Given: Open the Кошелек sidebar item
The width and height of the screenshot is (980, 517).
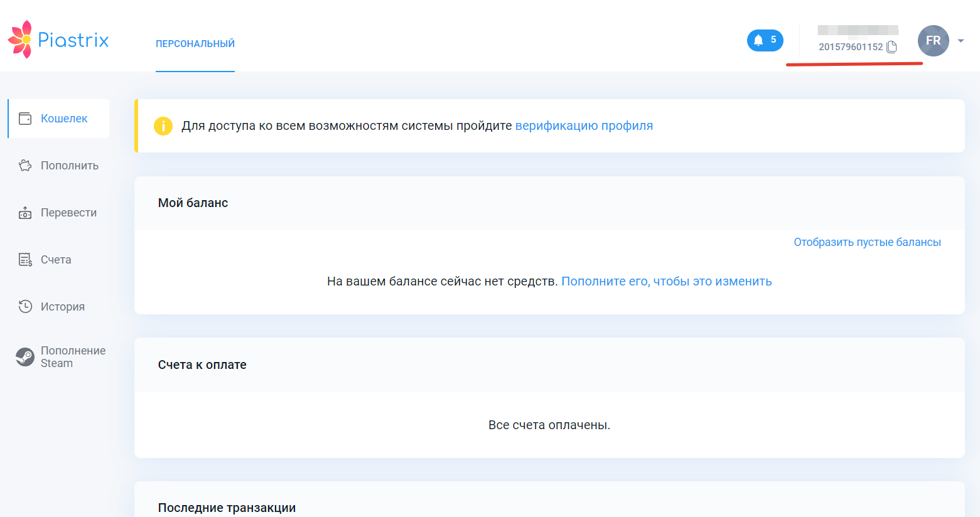Looking at the screenshot, I should point(59,119).
